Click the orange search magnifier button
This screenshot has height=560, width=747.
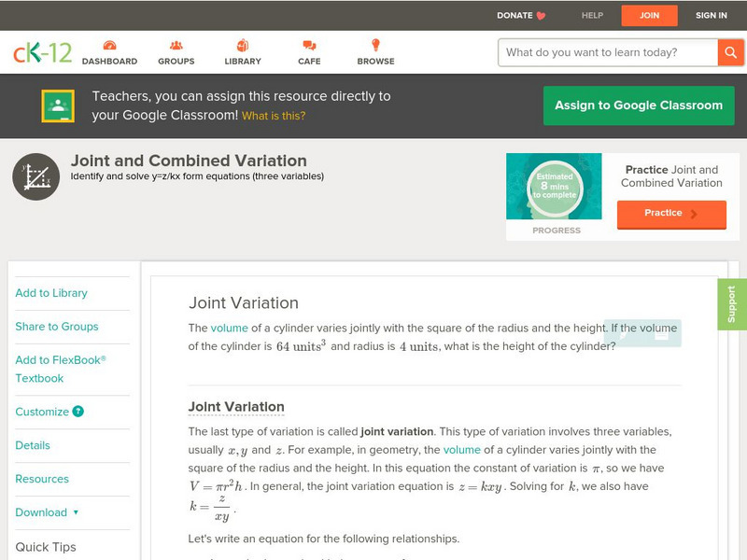click(x=730, y=52)
